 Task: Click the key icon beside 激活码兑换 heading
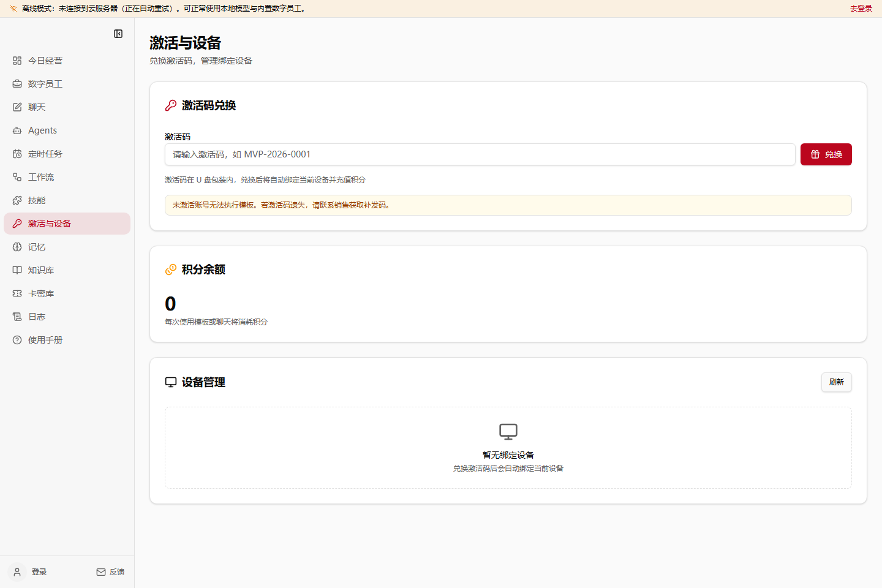(x=171, y=105)
